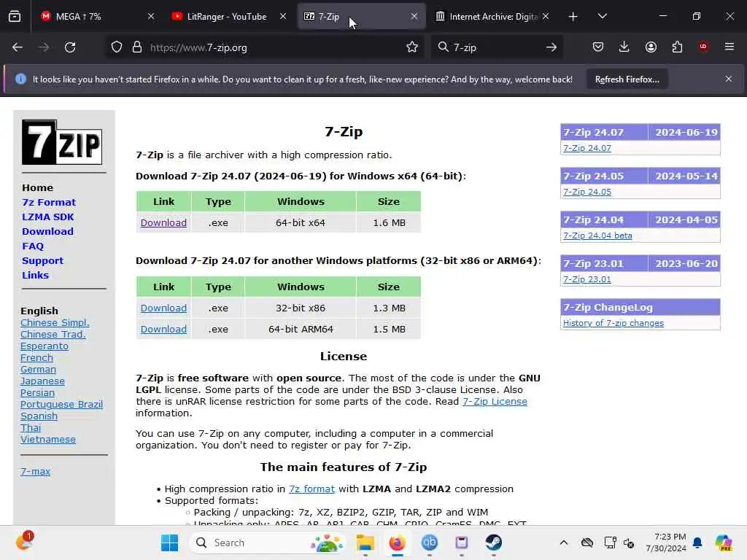Open the Pocket save icon
Image resolution: width=747 pixels, height=560 pixels.
tap(598, 47)
